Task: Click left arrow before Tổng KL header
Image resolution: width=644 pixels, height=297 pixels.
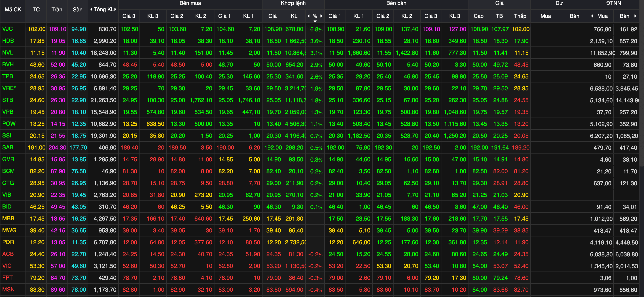Action: (x=91, y=9)
